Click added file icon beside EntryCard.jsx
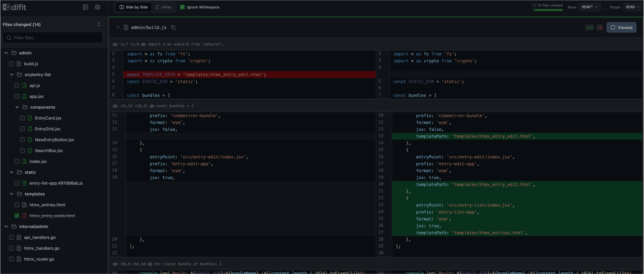Image resolution: width=644 pixels, height=274 pixels. 30,118
